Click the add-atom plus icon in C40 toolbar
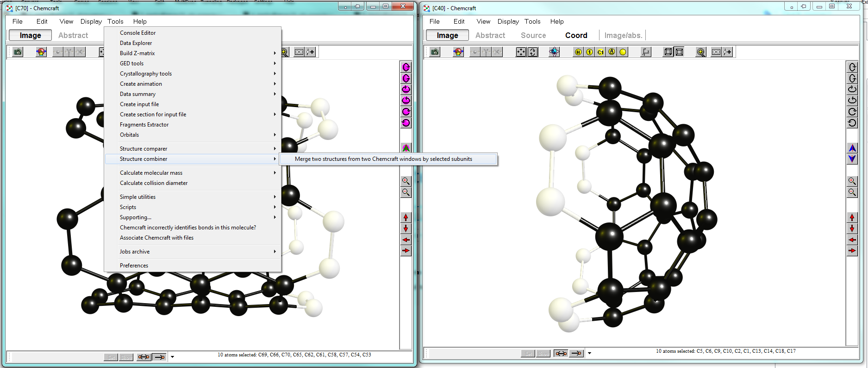The height and width of the screenshot is (368, 868). pos(727,52)
